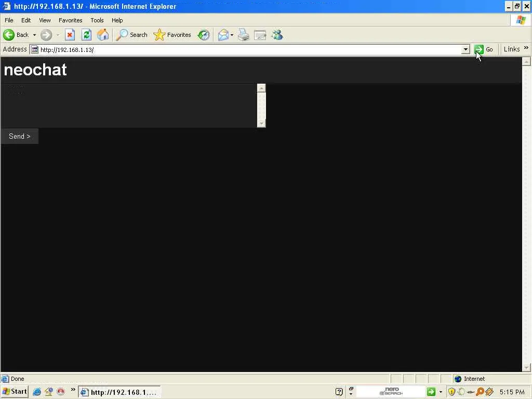Viewport: 532px width, 399px height.
Task: Stop loading with the red X icon
Action: coord(70,35)
